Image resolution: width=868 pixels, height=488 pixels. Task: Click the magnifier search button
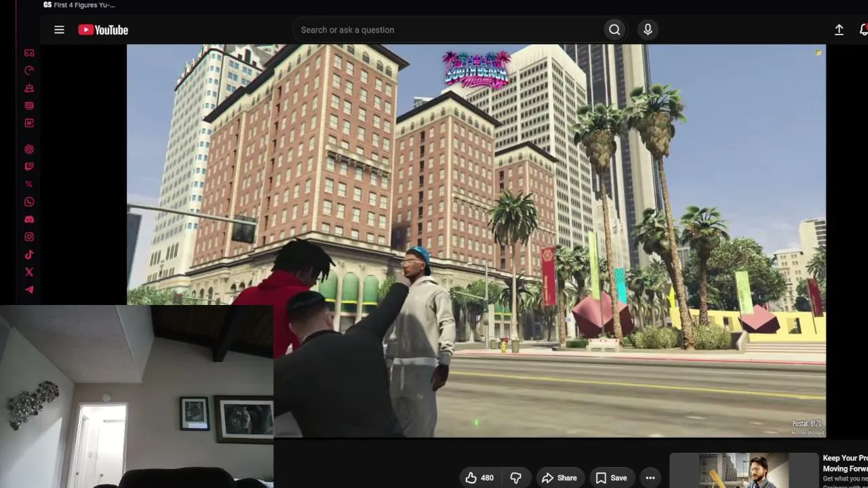point(614,30)
